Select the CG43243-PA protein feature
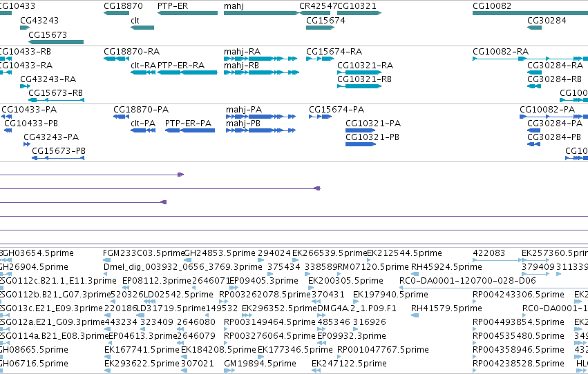588x374 pixels. (27, 144)
